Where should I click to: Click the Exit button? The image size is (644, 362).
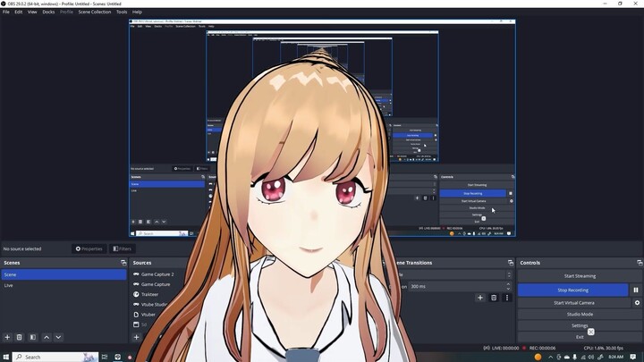coord(580,337)
